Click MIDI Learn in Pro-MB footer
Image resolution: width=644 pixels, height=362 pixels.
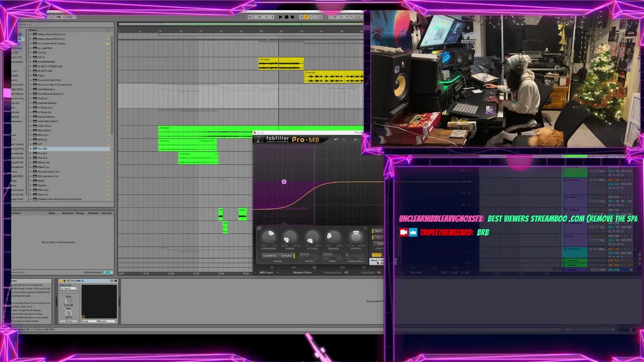pyautogui.click(x=266, y=273)
